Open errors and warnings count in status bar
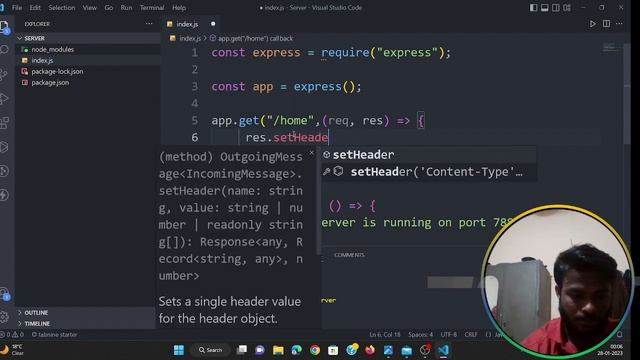 click(12, 334)
